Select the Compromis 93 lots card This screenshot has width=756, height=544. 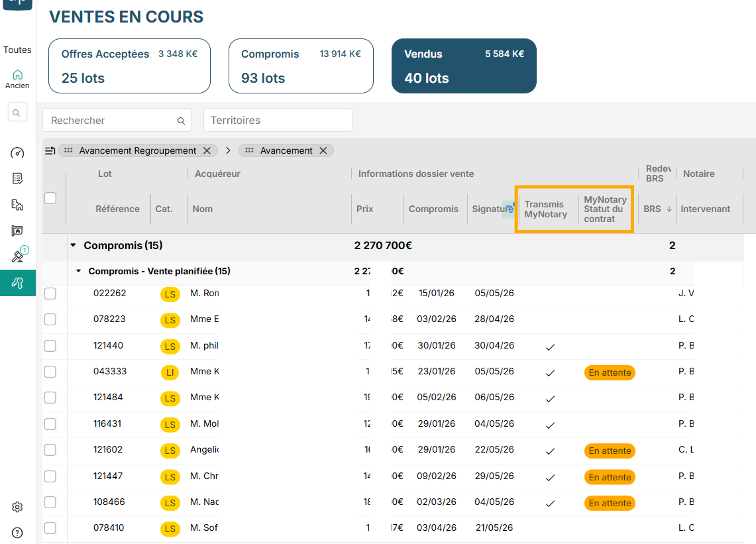[x=301, y=66]
